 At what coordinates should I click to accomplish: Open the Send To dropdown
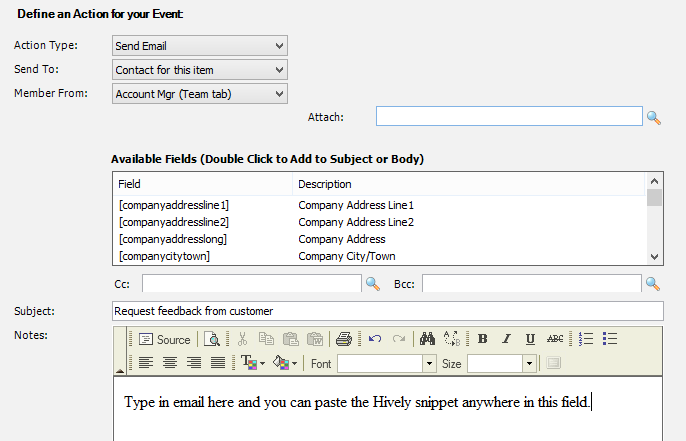click(x=200, y=70)
